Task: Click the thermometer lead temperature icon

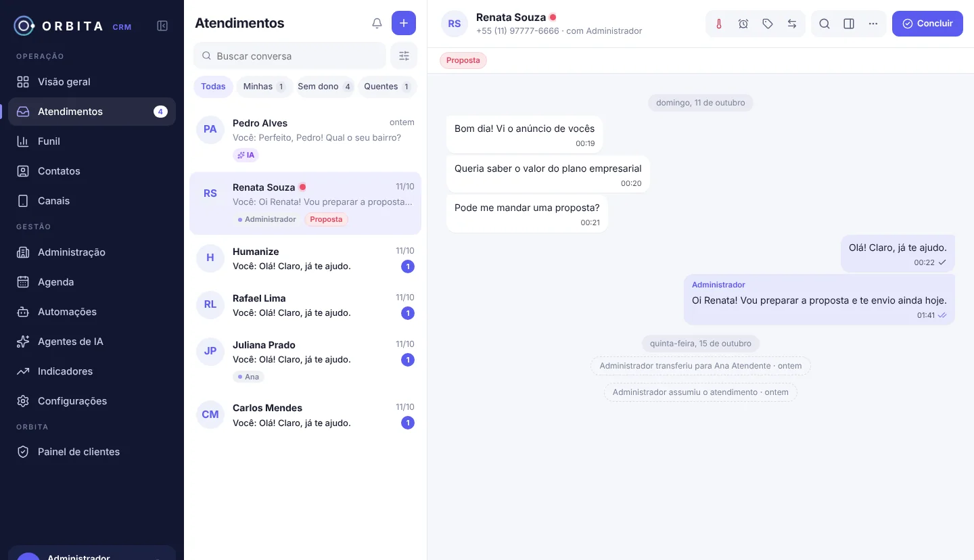Action: 719,24
